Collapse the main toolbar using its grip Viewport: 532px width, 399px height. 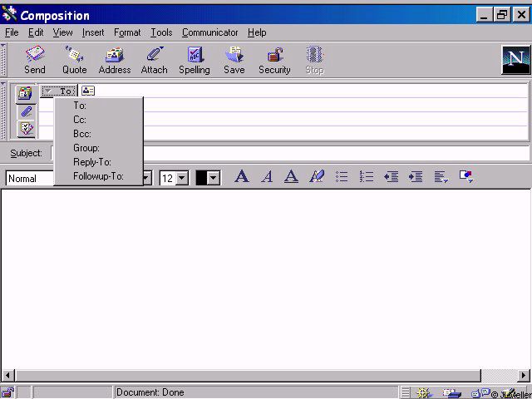(3, 60)
